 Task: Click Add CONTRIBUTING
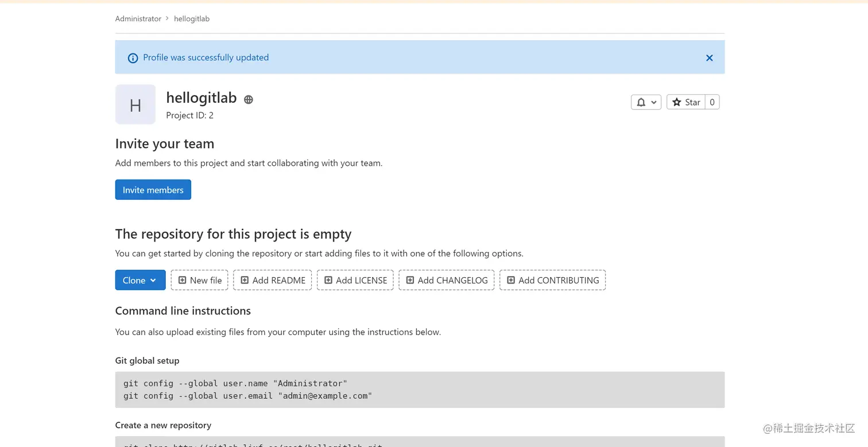click(552, 280)
